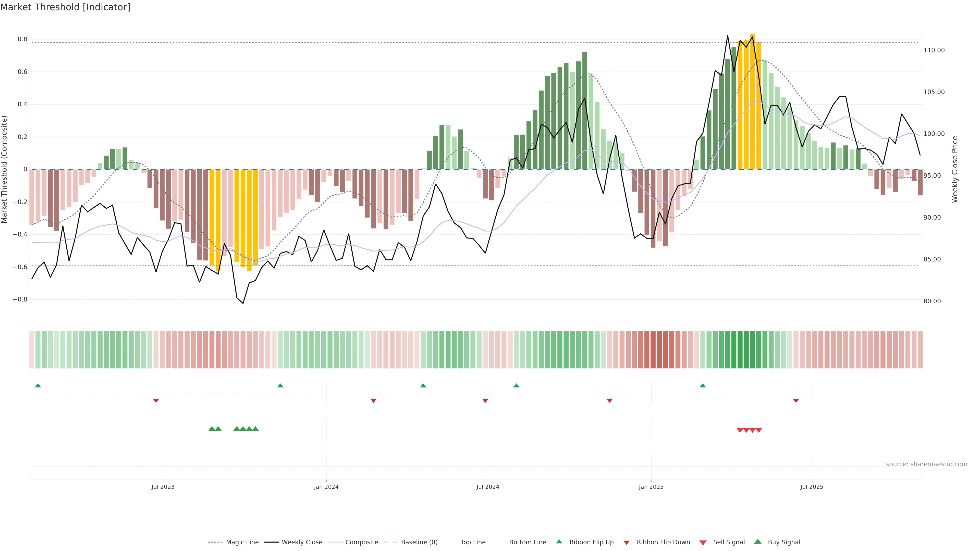
Task: Click the Jan 2025 x-axis label
Action: click(x=651, y=487)
